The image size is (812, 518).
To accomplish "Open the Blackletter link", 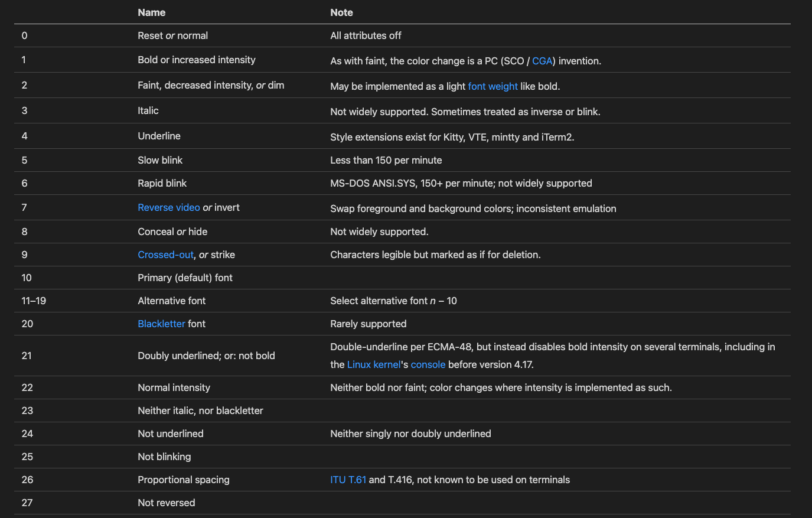I will (x=161, y=324).
